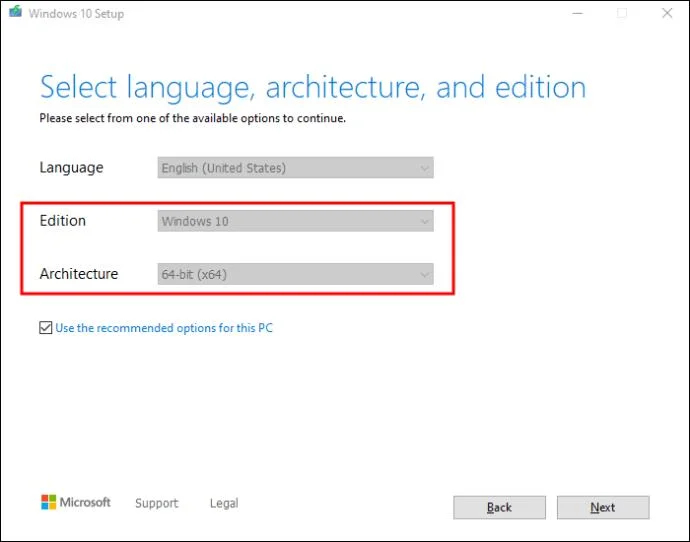This screenshot has height=542, width=690.
Task: Open the Support link
Action: tap(157, 503)
